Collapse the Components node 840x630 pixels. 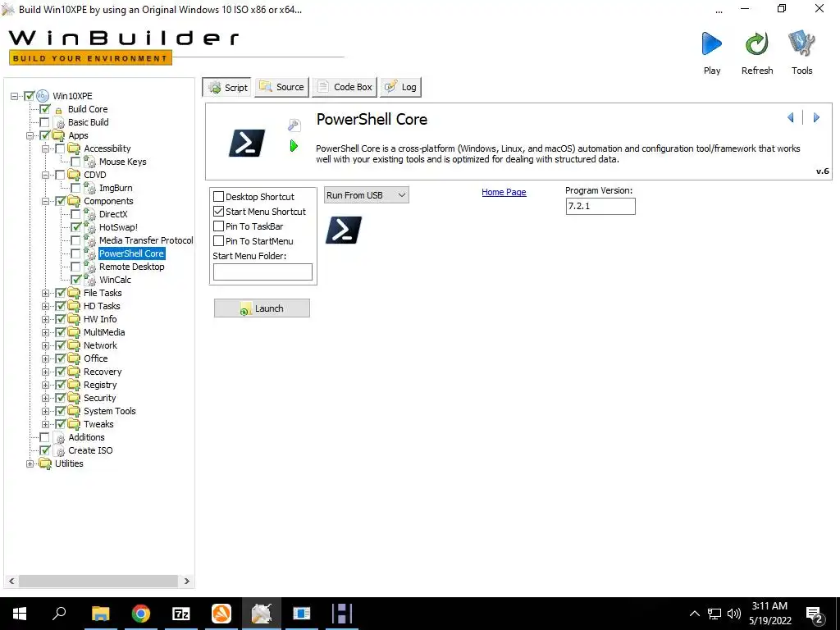click(x=46, y=202)
